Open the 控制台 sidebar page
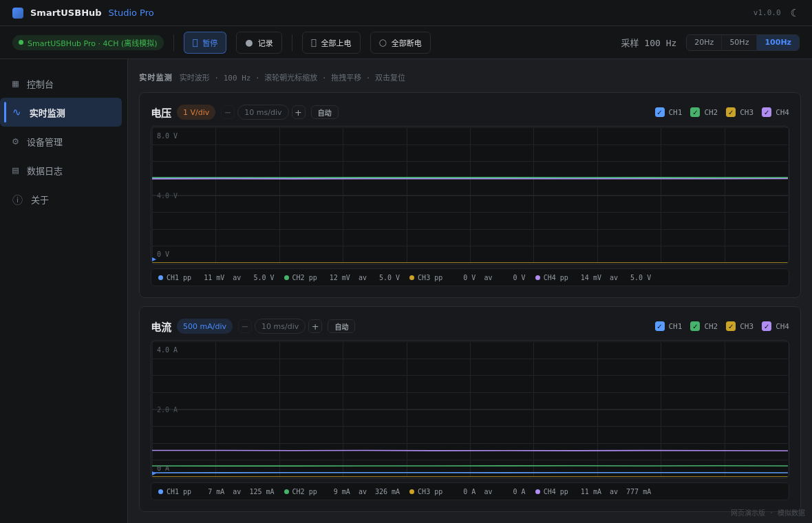This screenshot has width=812, height=523. pos(61,84)
